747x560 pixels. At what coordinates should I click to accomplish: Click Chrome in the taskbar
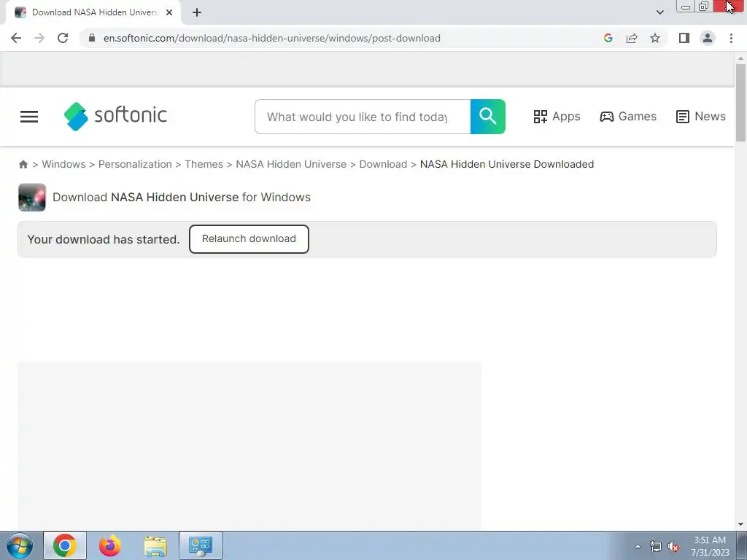point(65,545)
